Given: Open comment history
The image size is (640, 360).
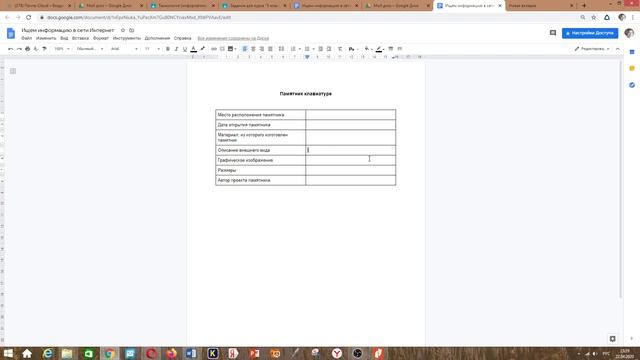Looking at the screenshot, I should point(553,33).
